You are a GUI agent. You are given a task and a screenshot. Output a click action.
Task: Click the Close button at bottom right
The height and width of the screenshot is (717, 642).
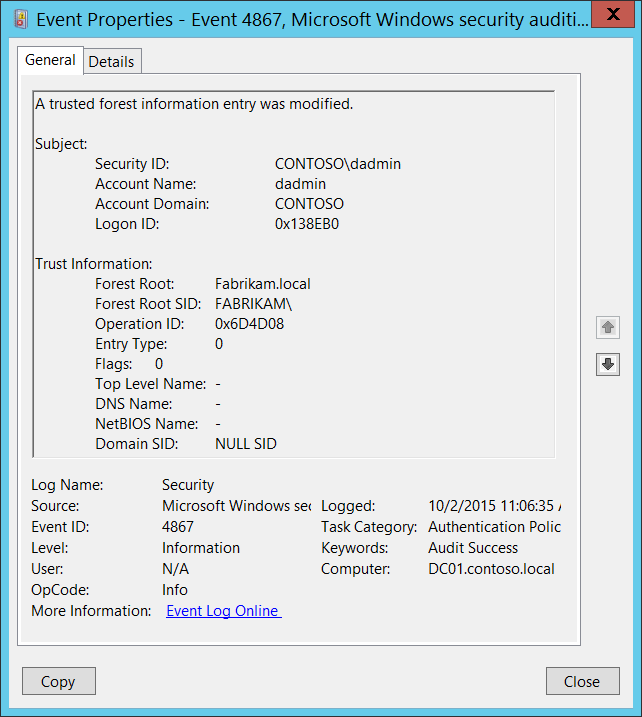tap(582, 681)
